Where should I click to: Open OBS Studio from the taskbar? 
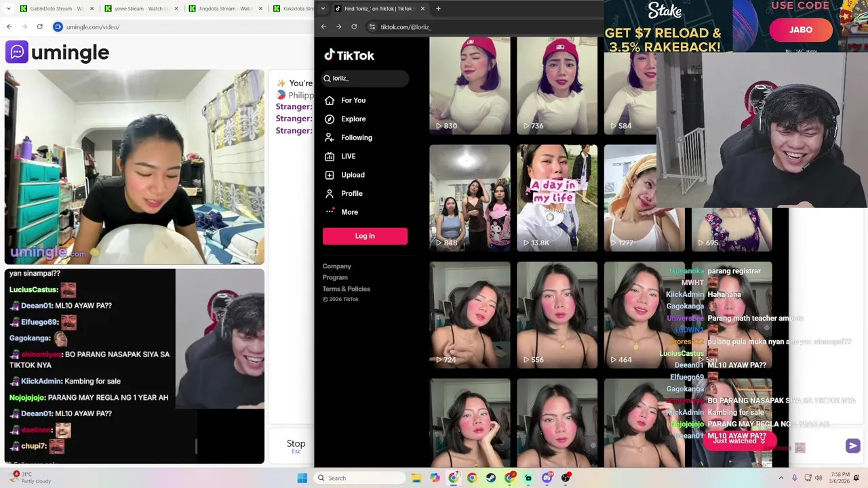click(566, 478)
